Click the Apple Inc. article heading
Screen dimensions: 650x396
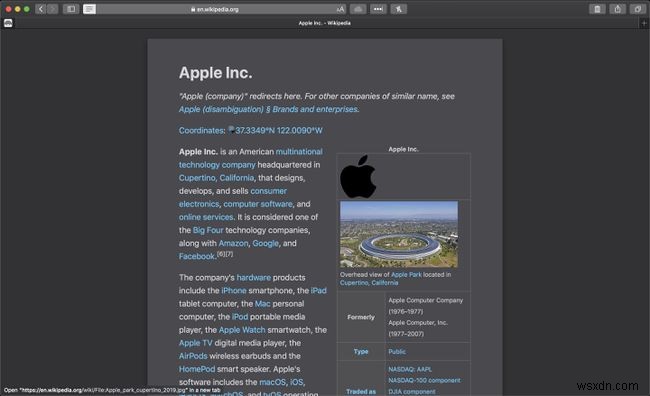pos(216,73)
